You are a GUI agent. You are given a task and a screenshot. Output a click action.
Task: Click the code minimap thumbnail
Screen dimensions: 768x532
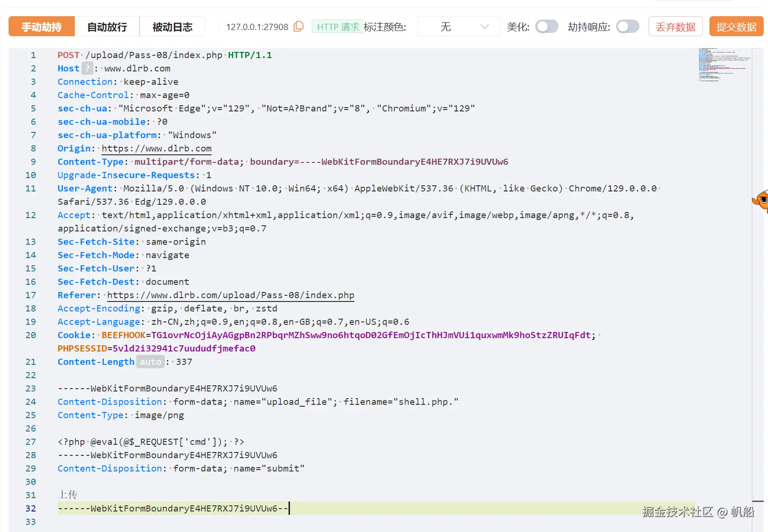(724, 65)
